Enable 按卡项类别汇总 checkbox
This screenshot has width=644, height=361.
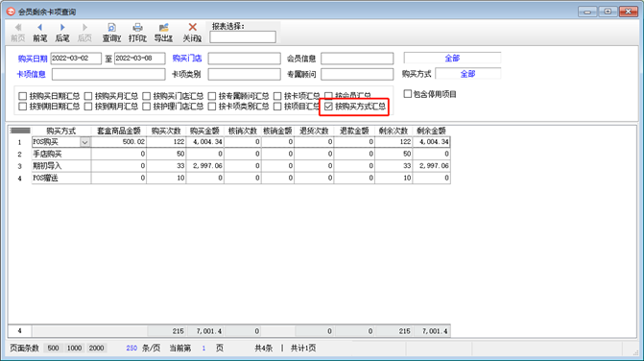[211, 107]
